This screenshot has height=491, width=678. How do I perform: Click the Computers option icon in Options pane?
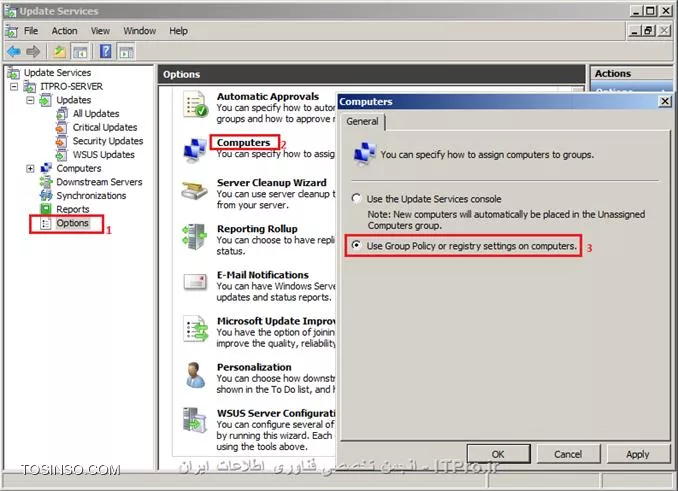pyautogui.click(x=195, y=150)
